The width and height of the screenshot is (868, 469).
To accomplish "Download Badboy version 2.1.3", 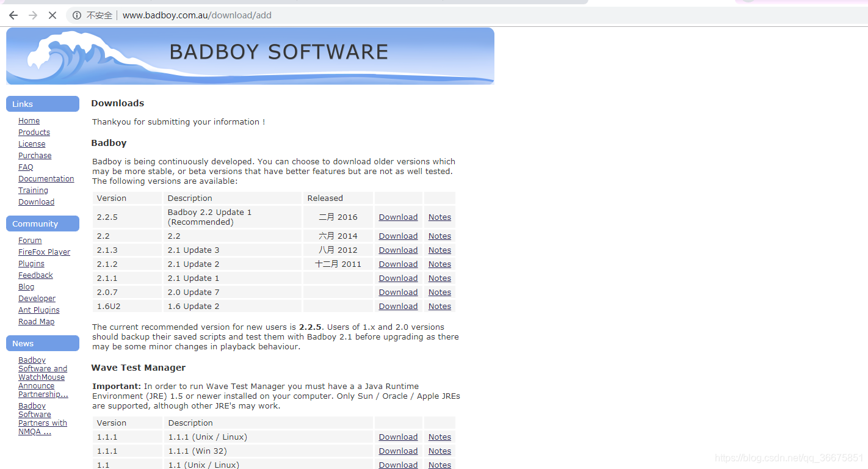I will (x=398, y=250).
